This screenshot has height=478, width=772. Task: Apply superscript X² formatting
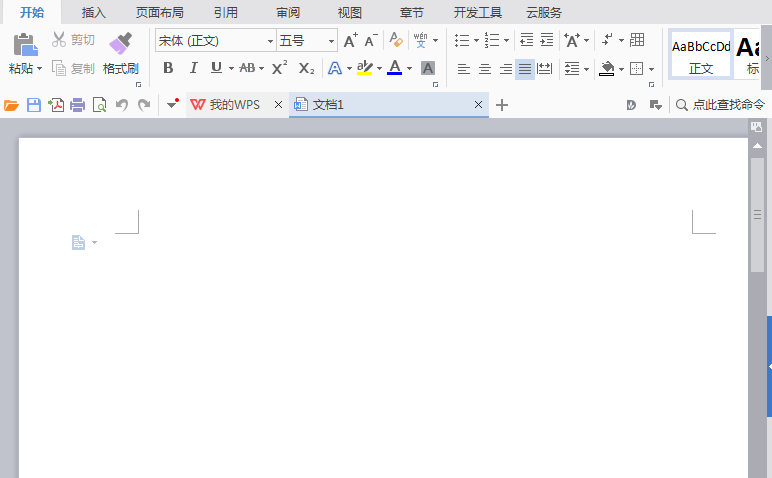(x=280, y=68)
